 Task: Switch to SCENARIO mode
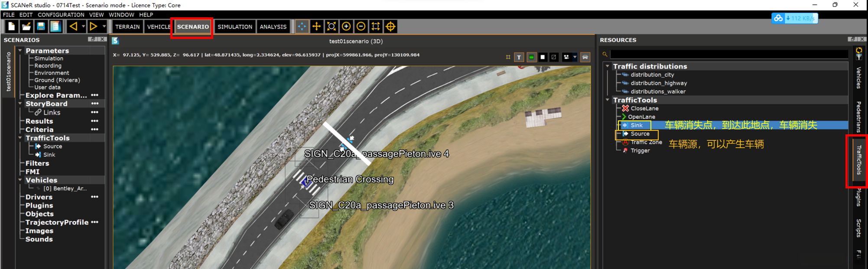193,26
